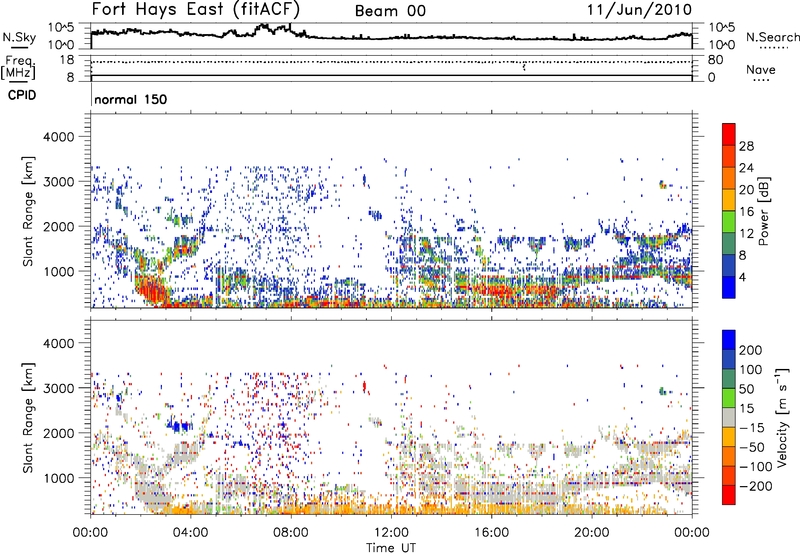Image resolution: width=800 pixels, height=554 pixels.
Task: Click the "18" frequency tick label
Action: (66, 60)
